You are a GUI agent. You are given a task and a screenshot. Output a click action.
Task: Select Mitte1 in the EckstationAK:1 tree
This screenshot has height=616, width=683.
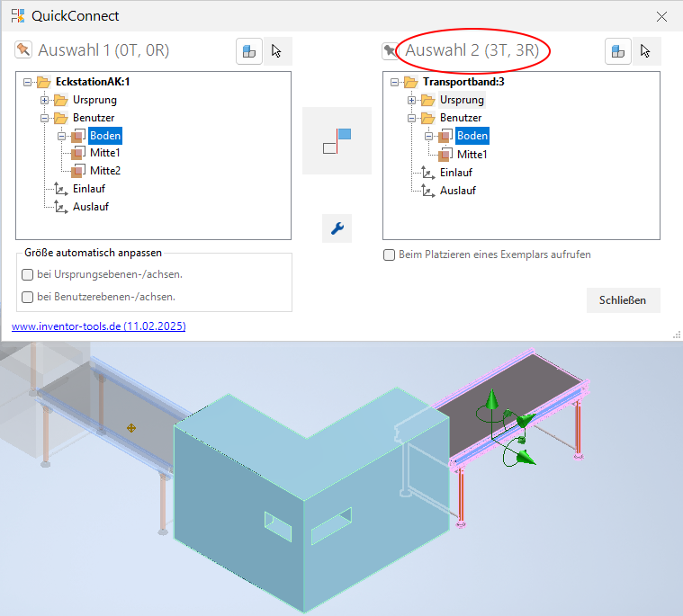pos(105,153)
